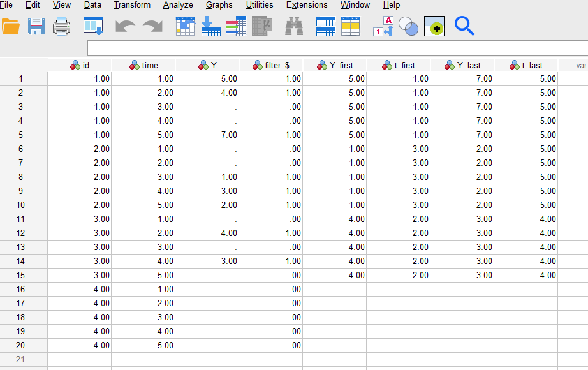Click id cell 2.00 in row 6

pyautogui.click(x=80, y=149)
